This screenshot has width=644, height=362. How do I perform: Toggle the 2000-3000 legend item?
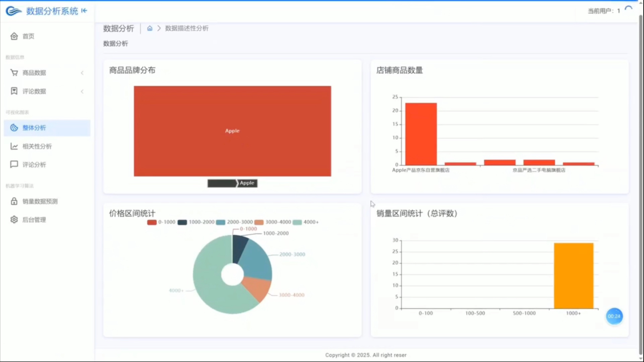pos(234,222)
